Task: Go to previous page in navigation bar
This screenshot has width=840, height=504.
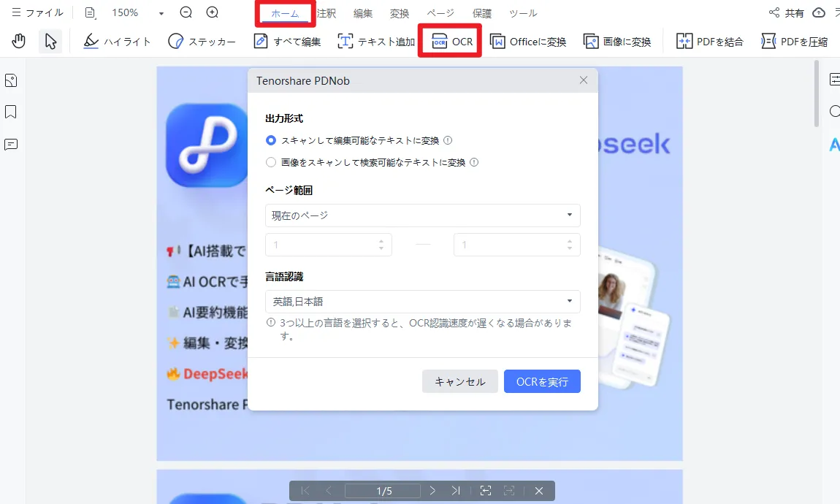Action: pyautogui.click(x=329, y=491)
